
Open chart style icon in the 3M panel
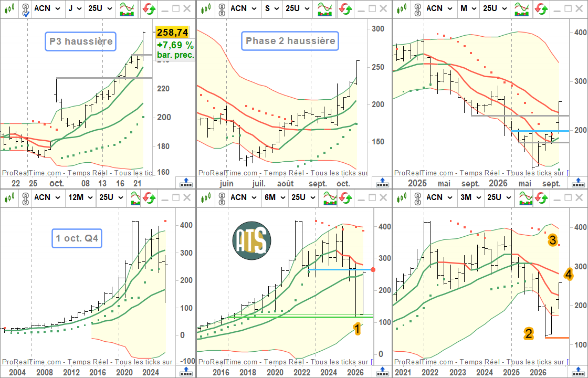point(402,197)
